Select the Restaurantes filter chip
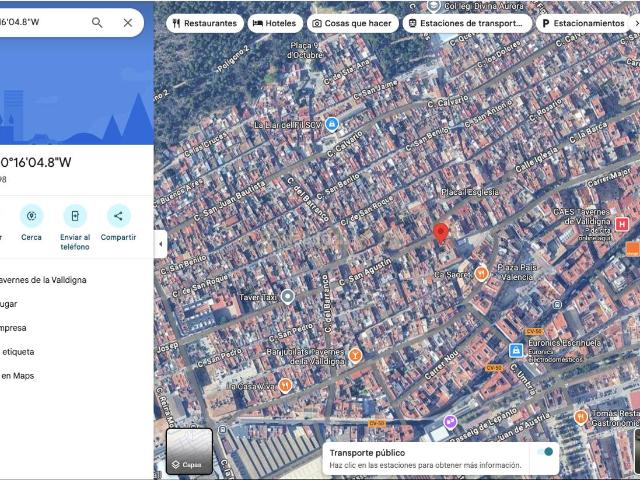Image resolution: width=640 pixels, height=480 pixels. 204,23
